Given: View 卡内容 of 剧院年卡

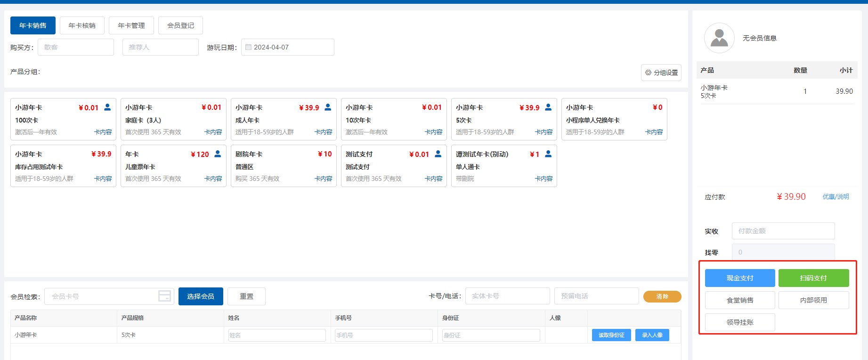Looking at the screenshot, I should click(323, 179).
